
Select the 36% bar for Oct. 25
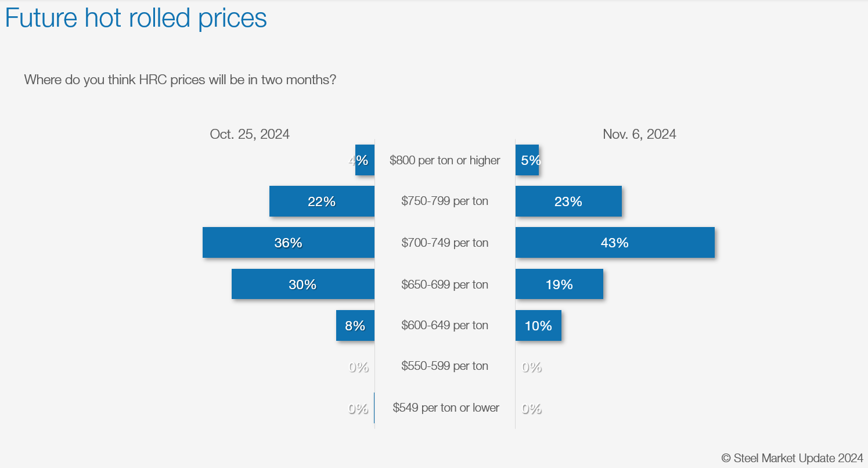(x=289, y=243)
